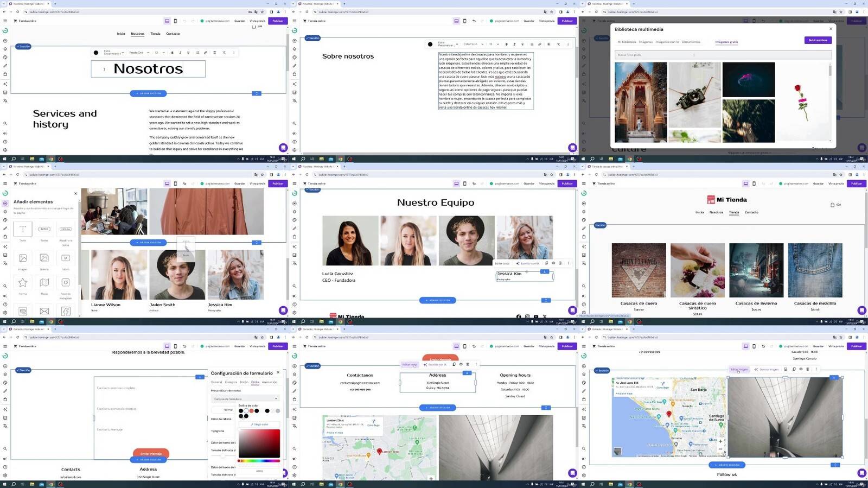Screen dimensions: 868x488
Task: Open the General tab in Configuración de formulario
Action: pyautogui.click(x=216, y=382)
